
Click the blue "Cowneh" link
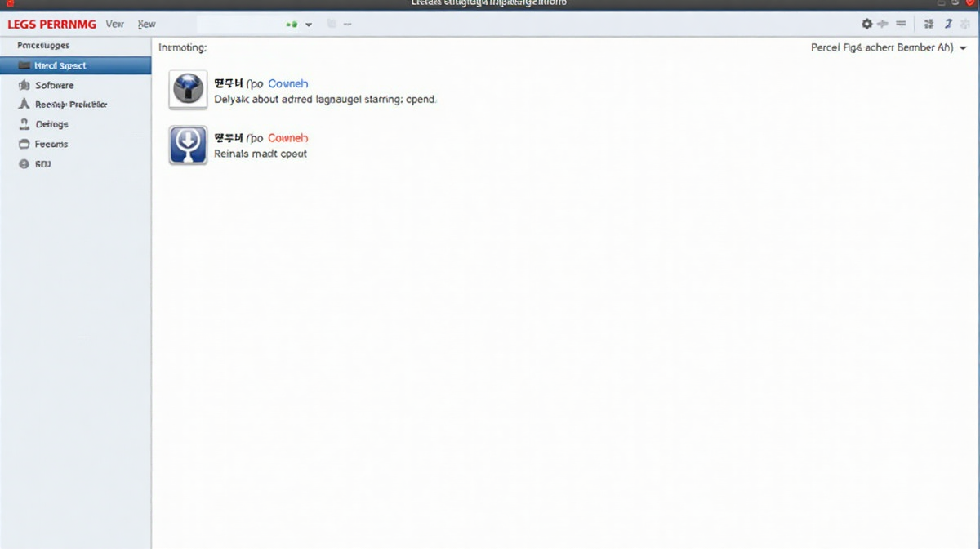(287, 83)
